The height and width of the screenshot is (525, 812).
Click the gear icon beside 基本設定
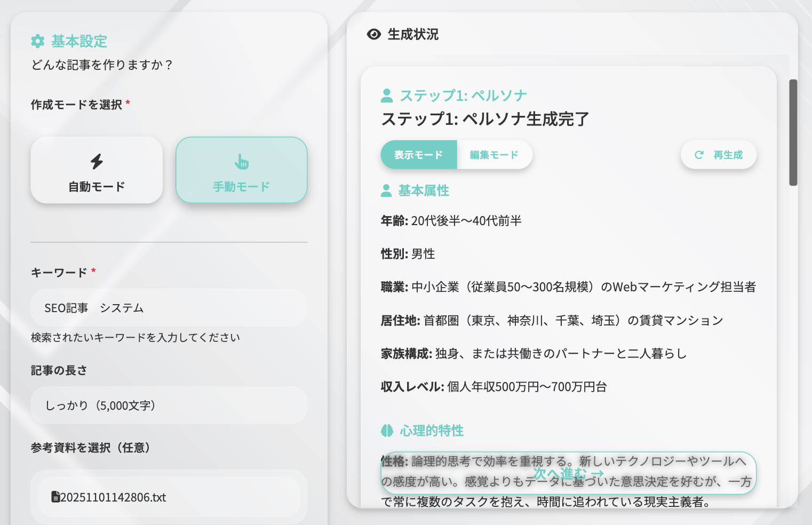coord(36,41)
